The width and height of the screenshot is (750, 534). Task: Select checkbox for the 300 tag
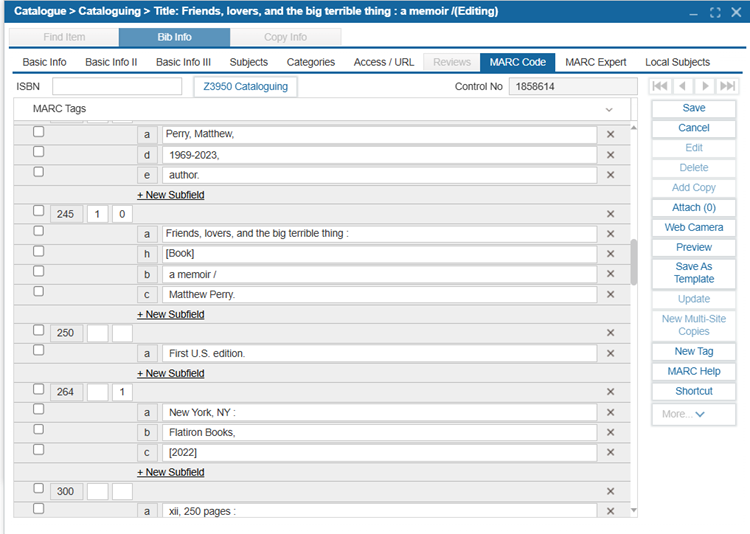[39, 488]
